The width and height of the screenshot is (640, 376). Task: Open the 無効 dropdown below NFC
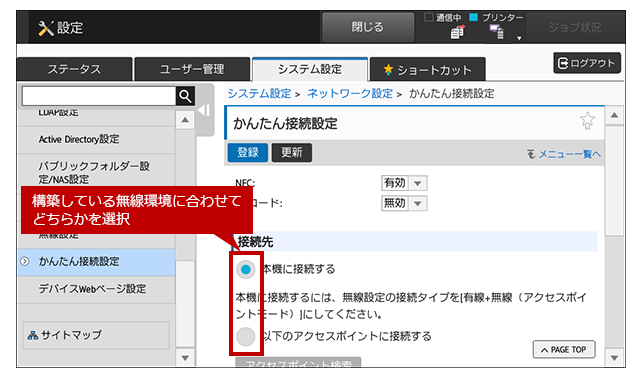[404, 203]
